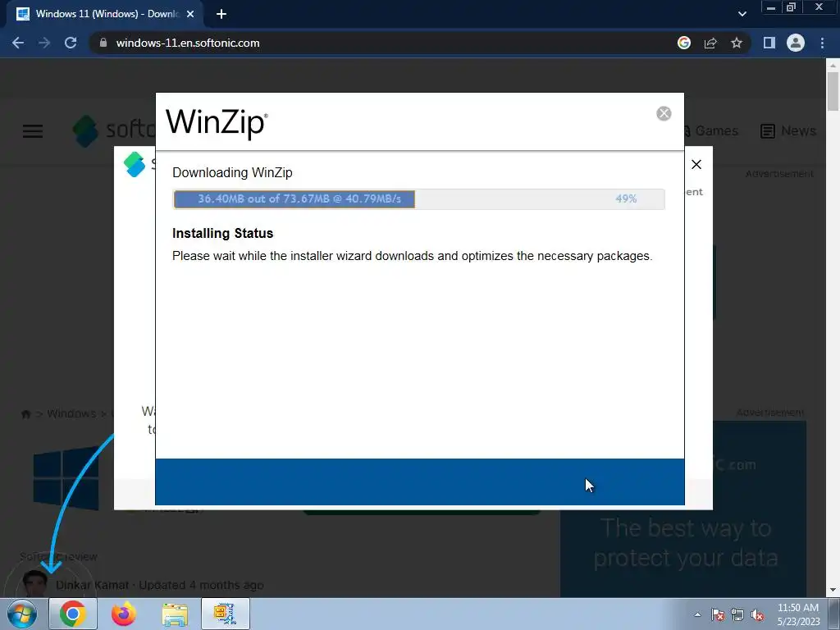
Task: Click the Softonic logo in header
Action: click(113, 130)
